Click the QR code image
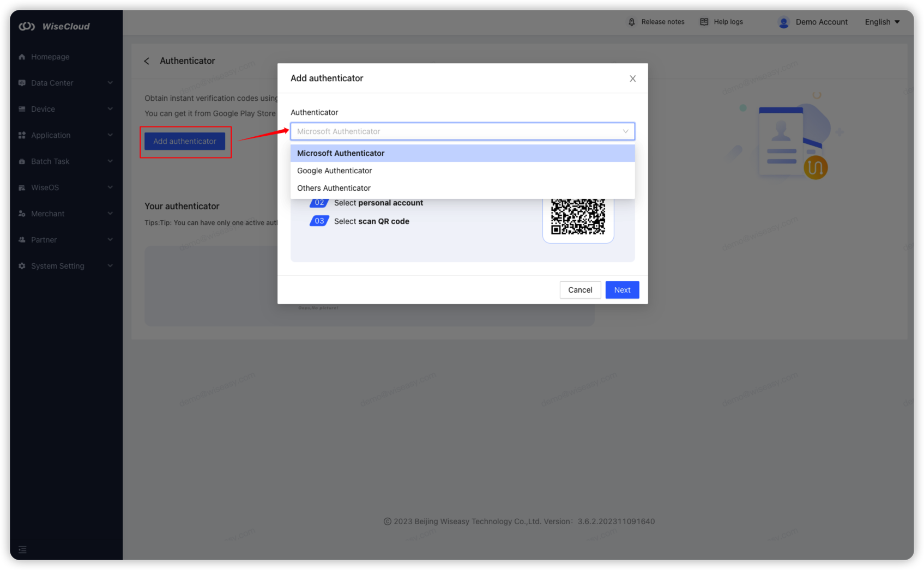The height and width of the screenshot is (570, 924). (x=578, y=217)
